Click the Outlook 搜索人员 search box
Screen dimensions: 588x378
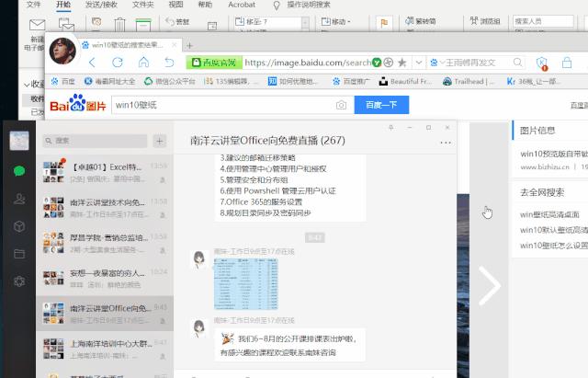point(543,21)
